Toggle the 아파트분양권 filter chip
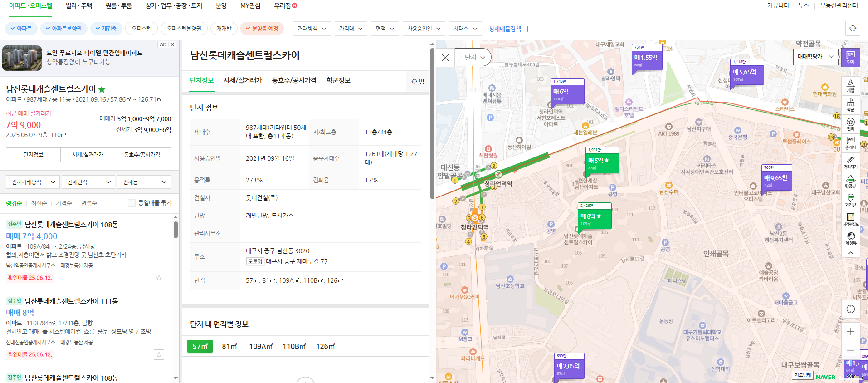The width and height of the screenshot is (868, 383). pyautogui.click(x=63, y=29)
